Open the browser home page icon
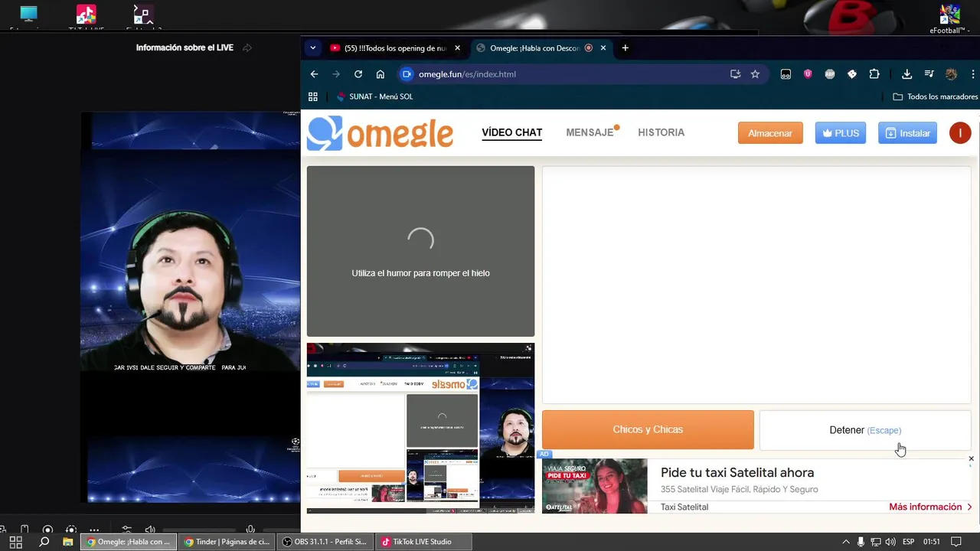Screen dimensions: 980x551 tap(380, 74)
